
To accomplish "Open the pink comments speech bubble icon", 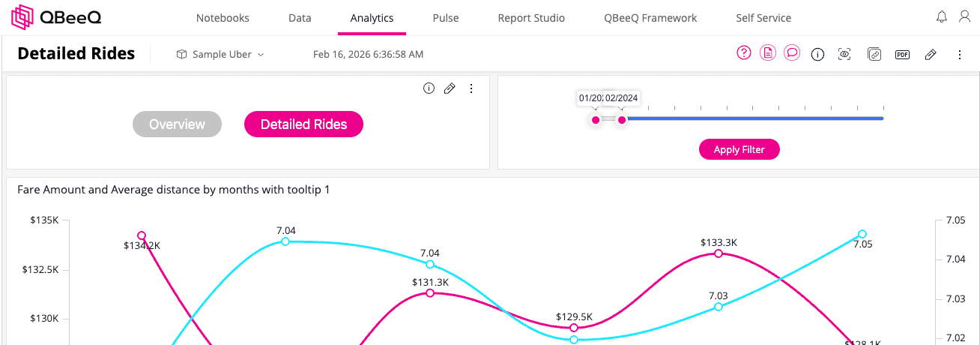I will point(792,53).
